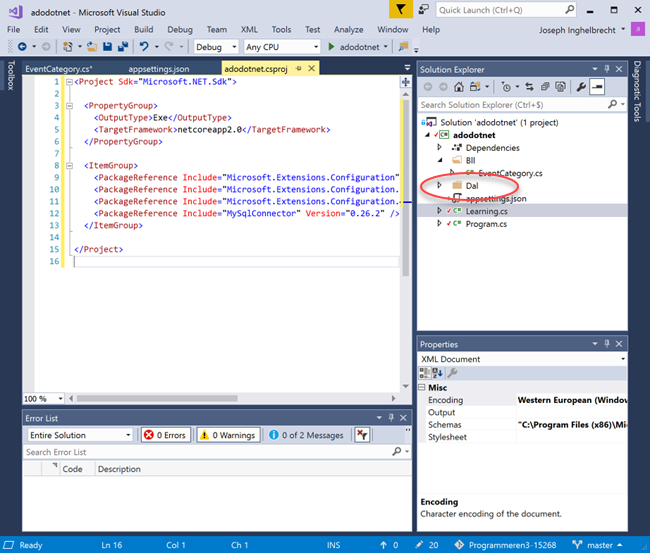Click the Categorized view icon in Properties panel
This screenshot has height=553, width=650.
(x=424, y=373)
